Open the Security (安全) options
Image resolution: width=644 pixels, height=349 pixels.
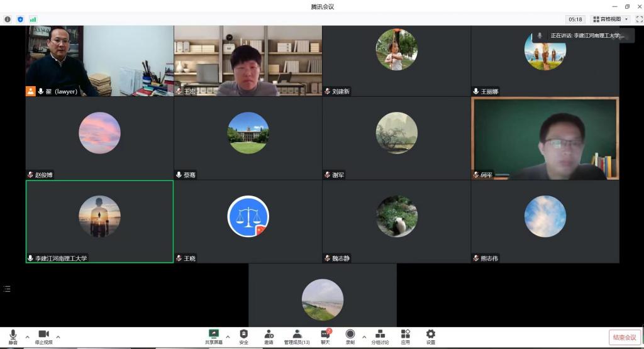coord(243,336)
